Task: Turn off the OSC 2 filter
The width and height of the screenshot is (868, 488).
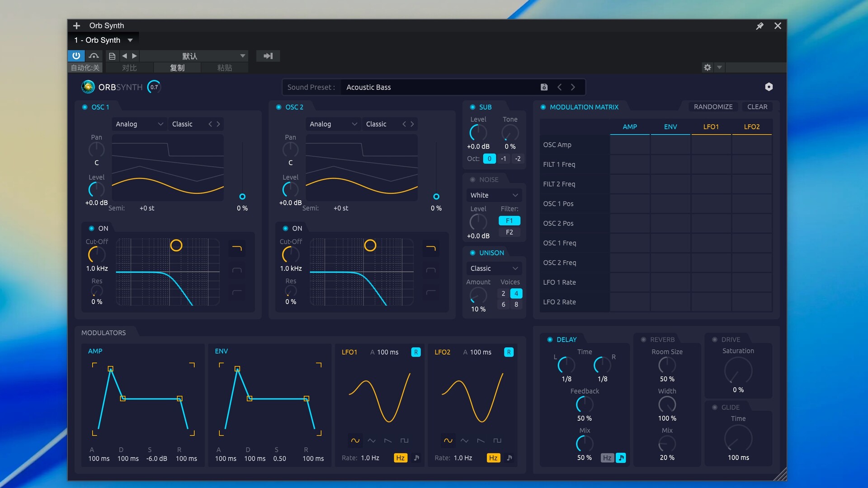Action: point(285,228)
